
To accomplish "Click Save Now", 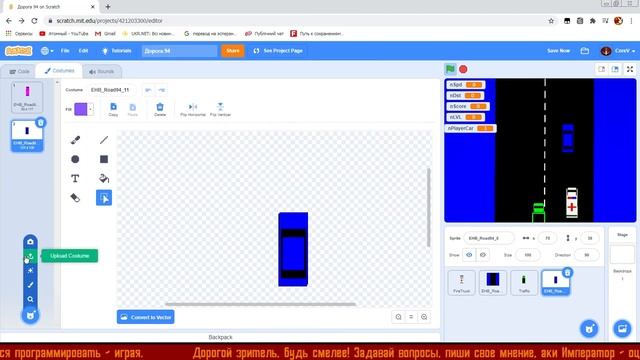I will [558, 51].
